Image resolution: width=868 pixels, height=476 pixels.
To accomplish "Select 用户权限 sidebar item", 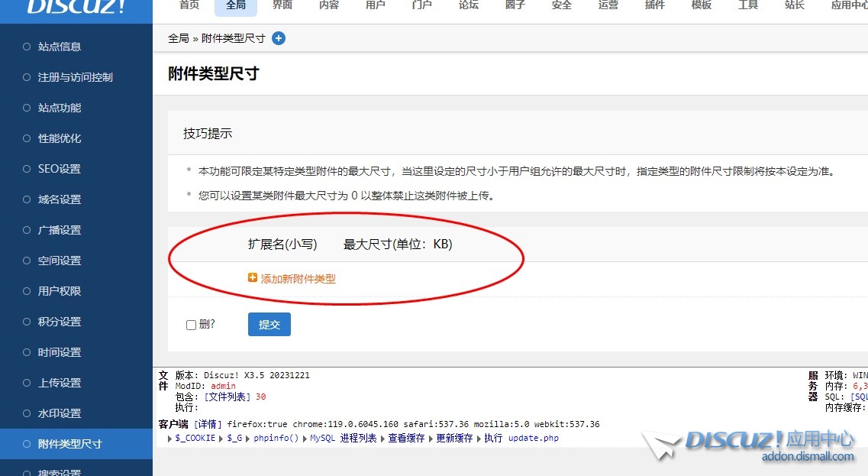I will point(60,290).
